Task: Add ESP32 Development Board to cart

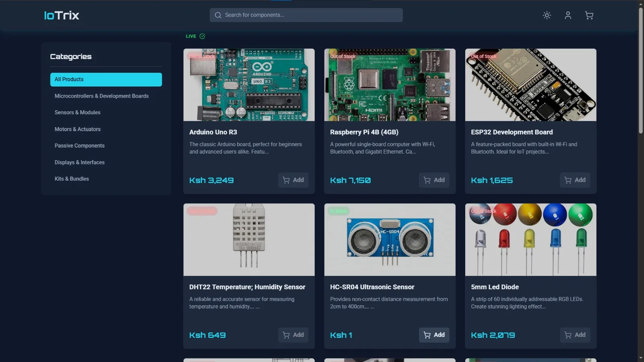Action: 575,180
